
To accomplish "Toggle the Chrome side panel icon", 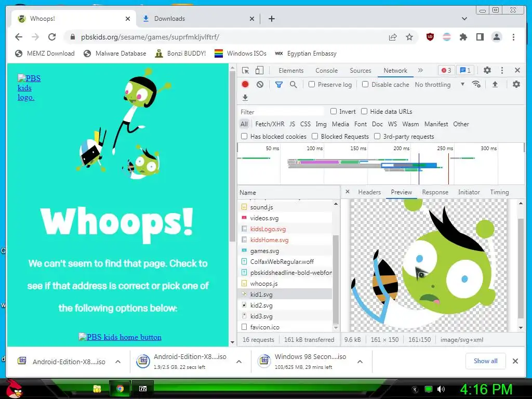I will coord(480,37).
